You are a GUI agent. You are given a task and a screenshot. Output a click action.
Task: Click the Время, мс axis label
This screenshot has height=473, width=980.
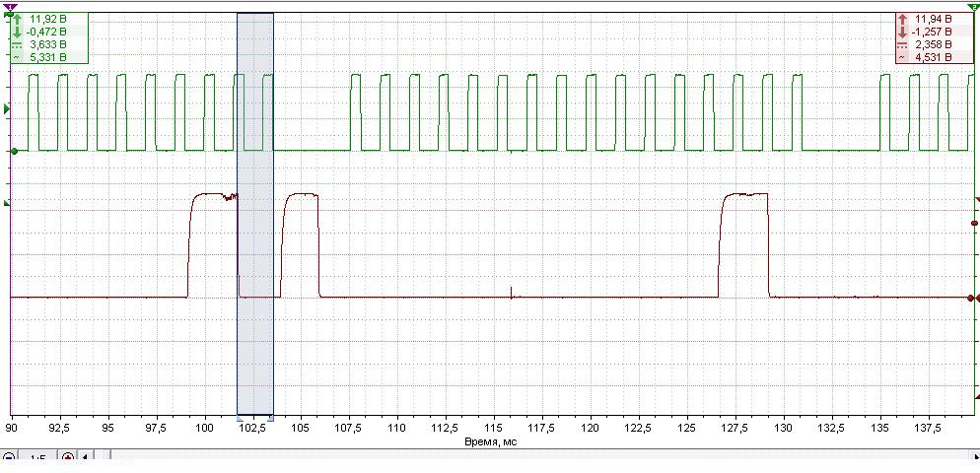[491, 441]
